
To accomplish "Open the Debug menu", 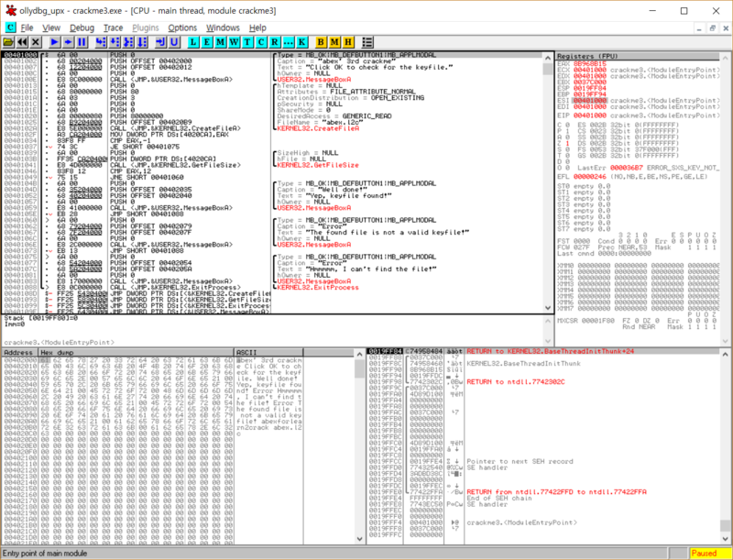I will pos(82,28).
